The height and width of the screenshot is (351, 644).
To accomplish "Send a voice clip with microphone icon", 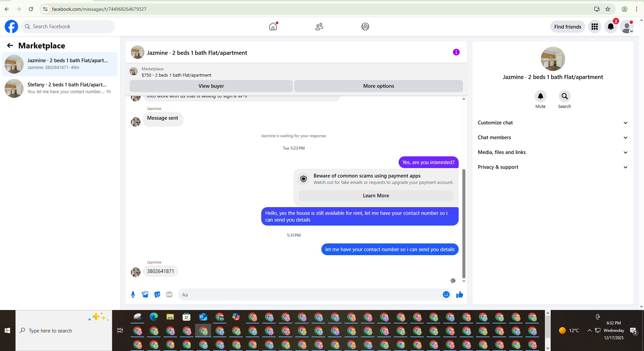I will 133,295.
